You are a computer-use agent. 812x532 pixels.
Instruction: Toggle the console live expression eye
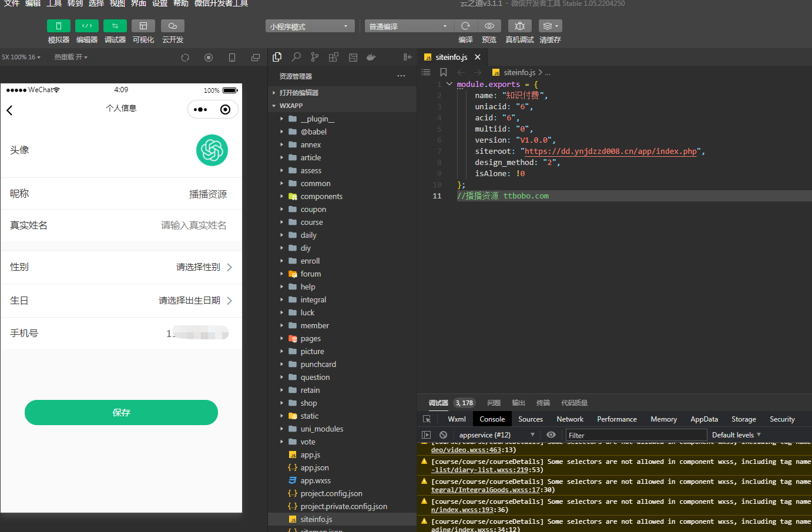point(551,435)
